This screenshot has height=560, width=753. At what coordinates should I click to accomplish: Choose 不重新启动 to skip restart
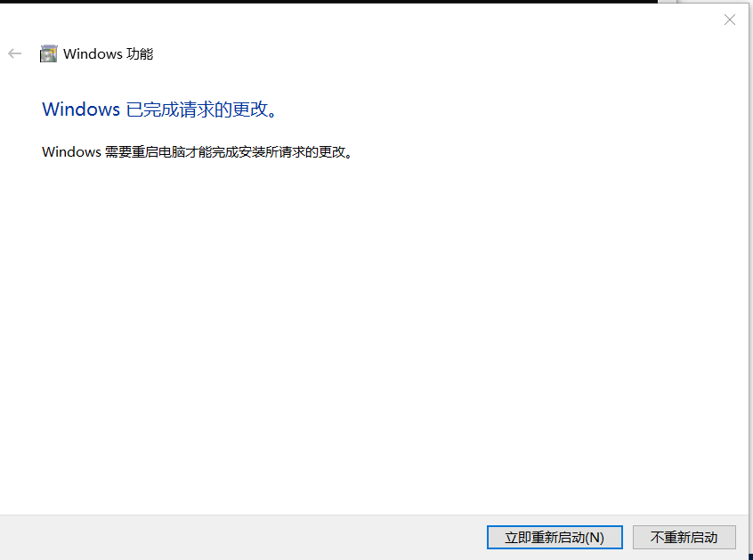tap(684, 537)
